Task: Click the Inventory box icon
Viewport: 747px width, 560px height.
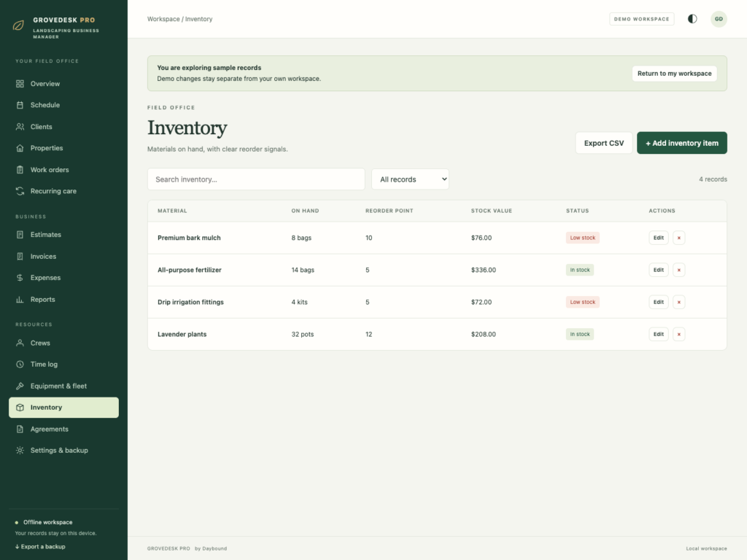Action: (20, 408)
